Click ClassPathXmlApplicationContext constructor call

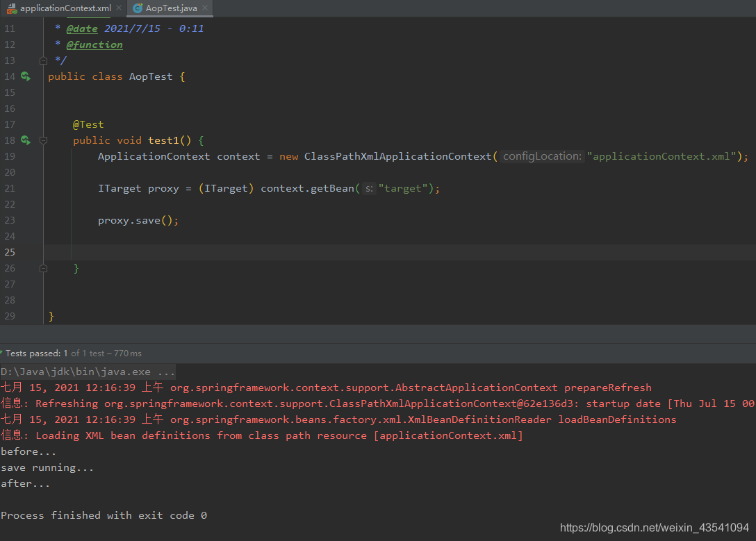[x=397, y=156]
